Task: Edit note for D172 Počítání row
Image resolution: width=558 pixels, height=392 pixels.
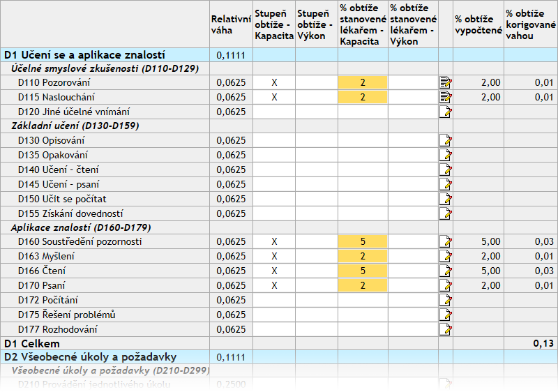Action: [446, 300]
